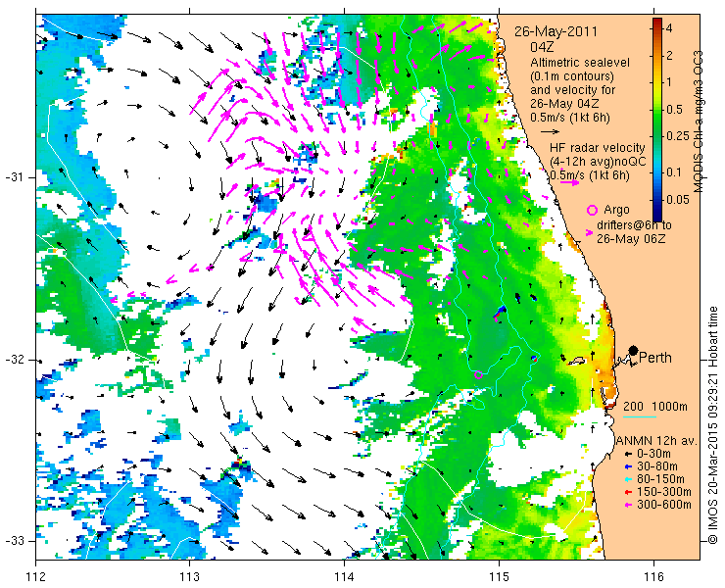
Task: Click the '200 1000m' bathymetry label
Action: (655, 407)
